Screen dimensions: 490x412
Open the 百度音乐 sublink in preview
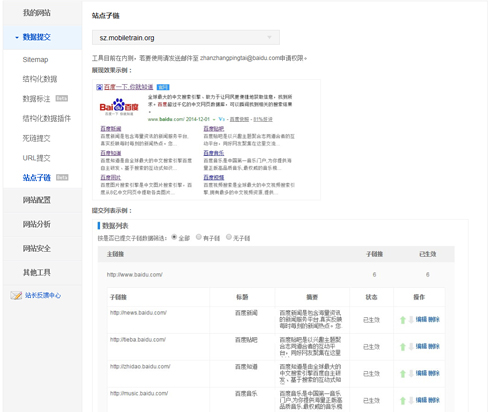(214, 153)
